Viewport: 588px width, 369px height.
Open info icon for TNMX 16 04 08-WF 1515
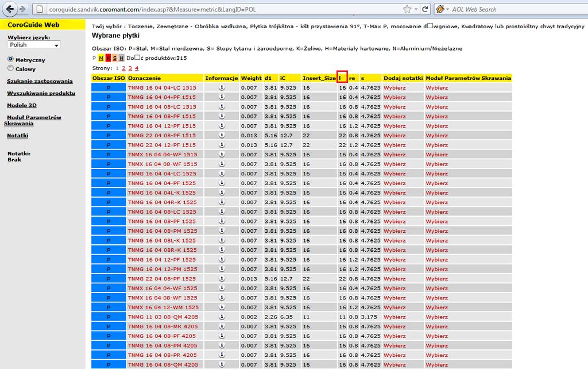pos(222,164)
